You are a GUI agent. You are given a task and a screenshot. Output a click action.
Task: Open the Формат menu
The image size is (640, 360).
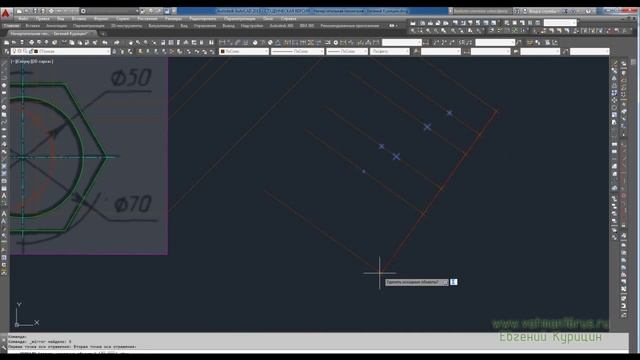point(101,19)
